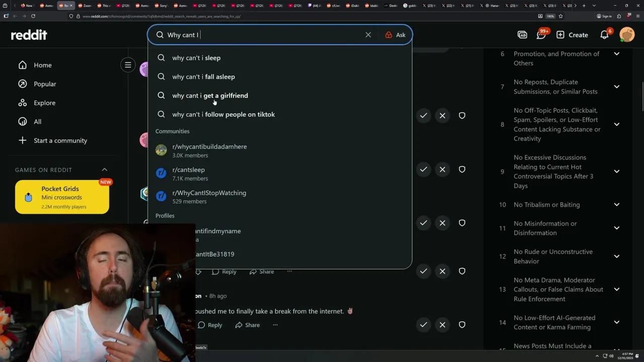Reload the page in browser
This screenshot has width=644, height=362.
pos(33,16)
